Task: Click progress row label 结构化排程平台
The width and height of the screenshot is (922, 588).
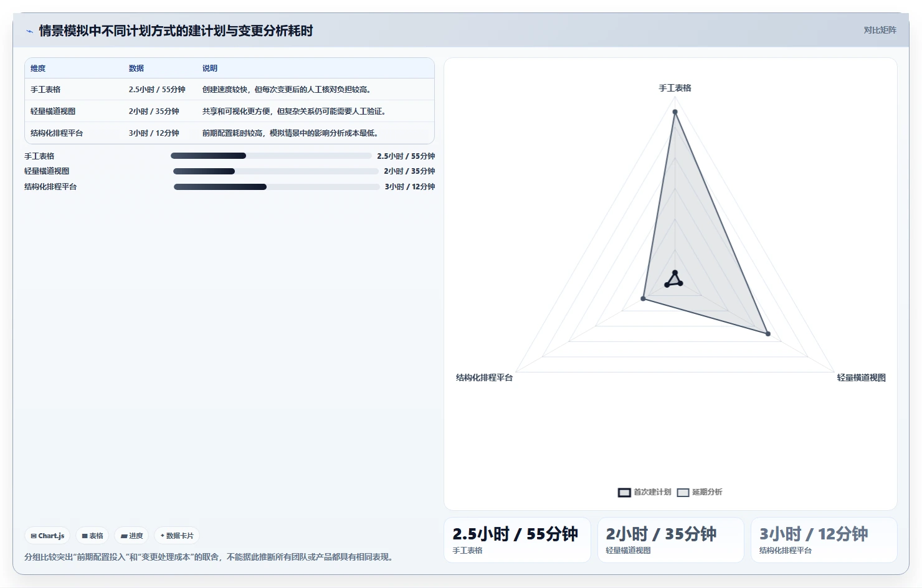Action: 50,187
